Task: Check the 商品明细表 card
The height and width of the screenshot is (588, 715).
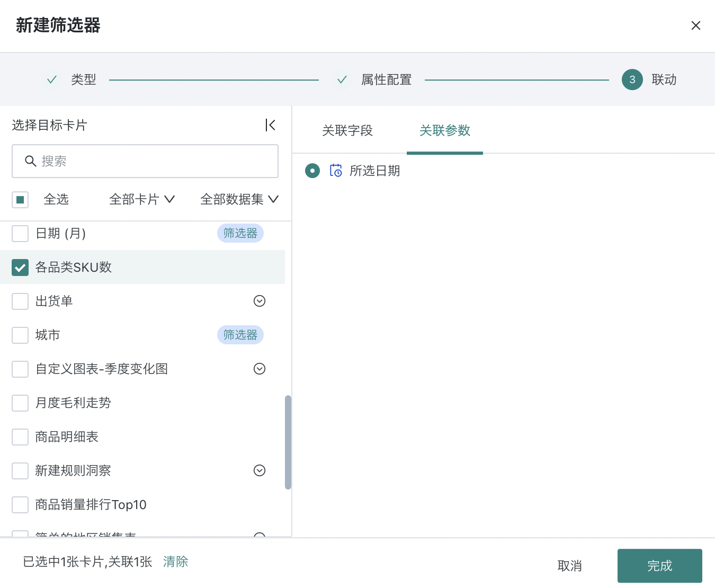Action: click(x=20, y=437)
